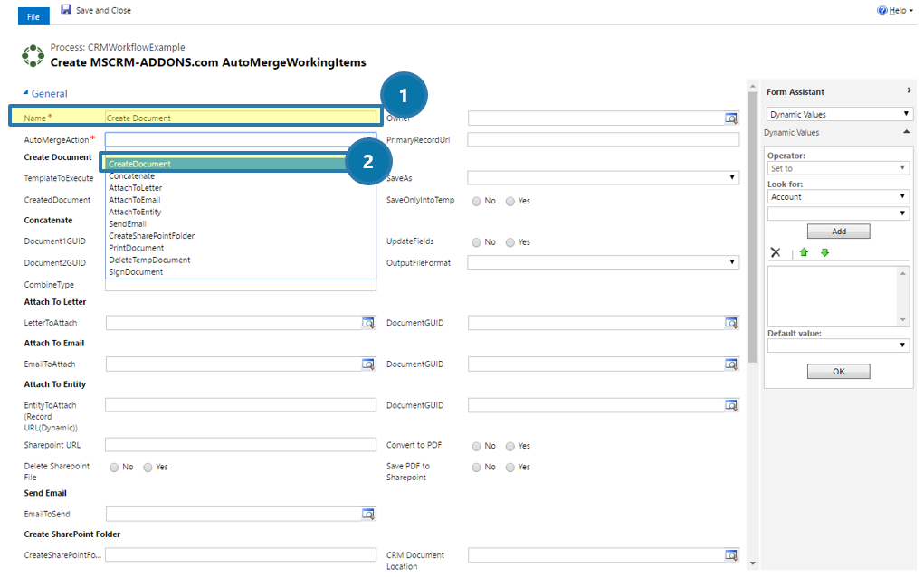This screenshot has height=577, width=924.
Task: Click the dynamic values list box
Action: pos(838,296)
